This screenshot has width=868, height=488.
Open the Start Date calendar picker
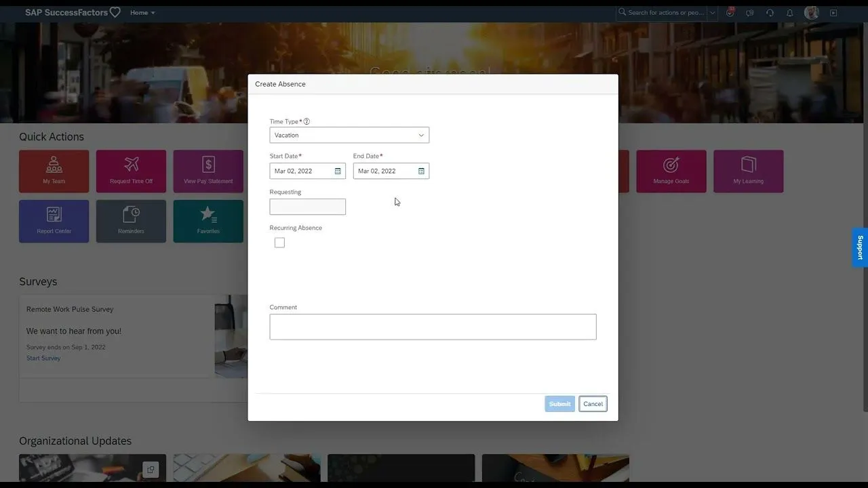click(338, 171)
